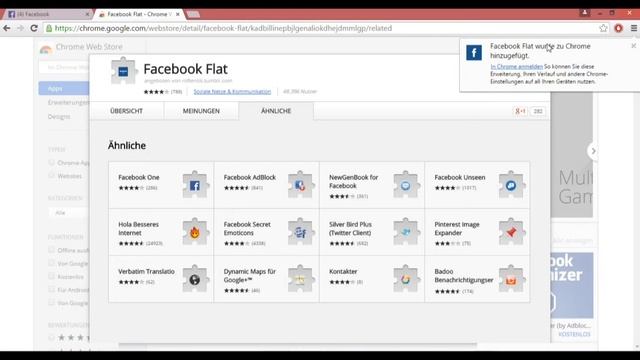Select Erweiterungen in the store sidebar
Image resolution: width=640 pixels, height=360 pixels.
pyautogui.click(x=68, y=102)
